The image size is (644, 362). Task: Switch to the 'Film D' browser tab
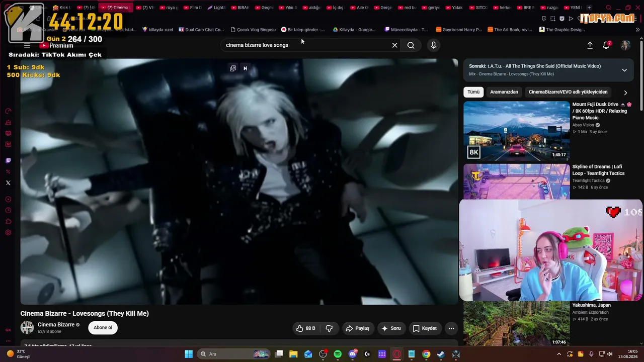click(193, 8)
